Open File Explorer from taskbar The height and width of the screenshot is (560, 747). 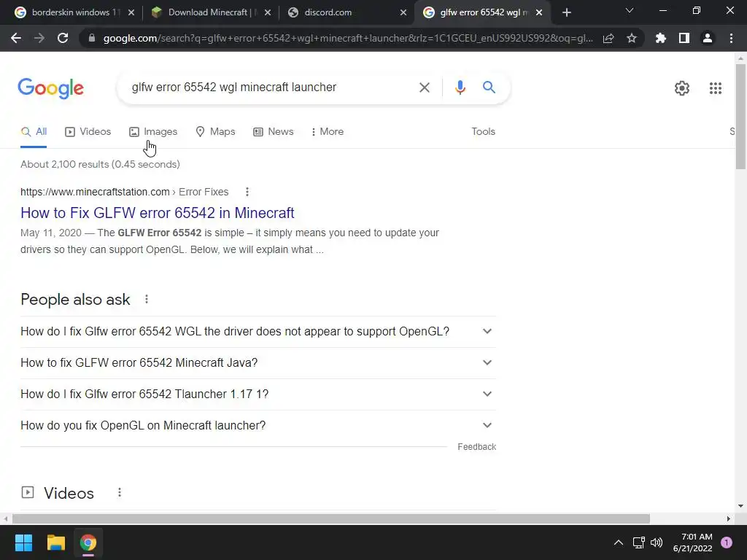pyautogui.click(x=55, y=542)
